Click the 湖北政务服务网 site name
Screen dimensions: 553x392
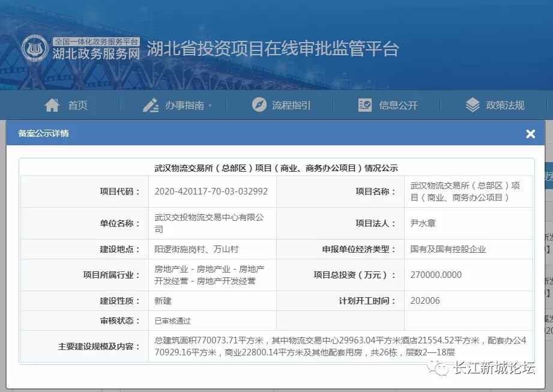96,54
